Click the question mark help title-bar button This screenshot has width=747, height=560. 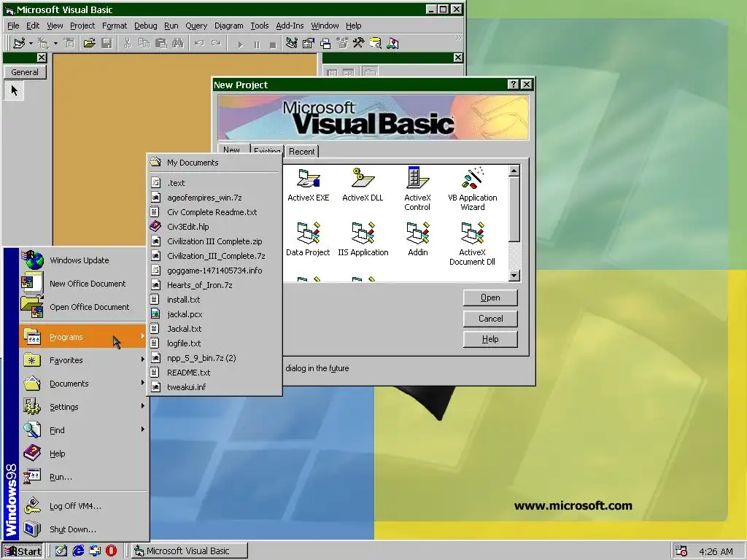[513, 85]
